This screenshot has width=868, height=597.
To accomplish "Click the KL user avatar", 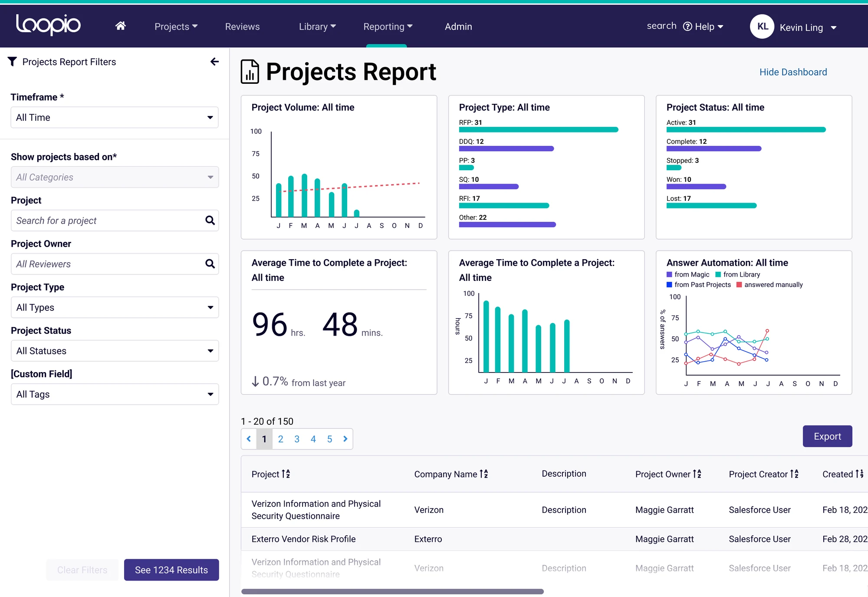I will tap(762, 26).
